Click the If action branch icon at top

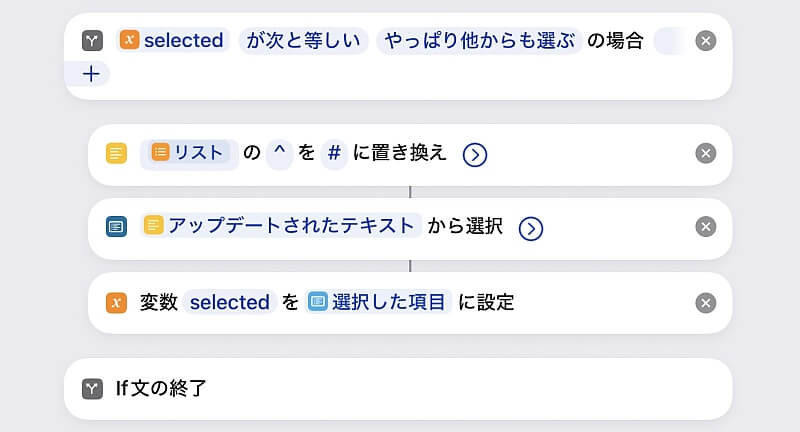[x=92, y=41]
